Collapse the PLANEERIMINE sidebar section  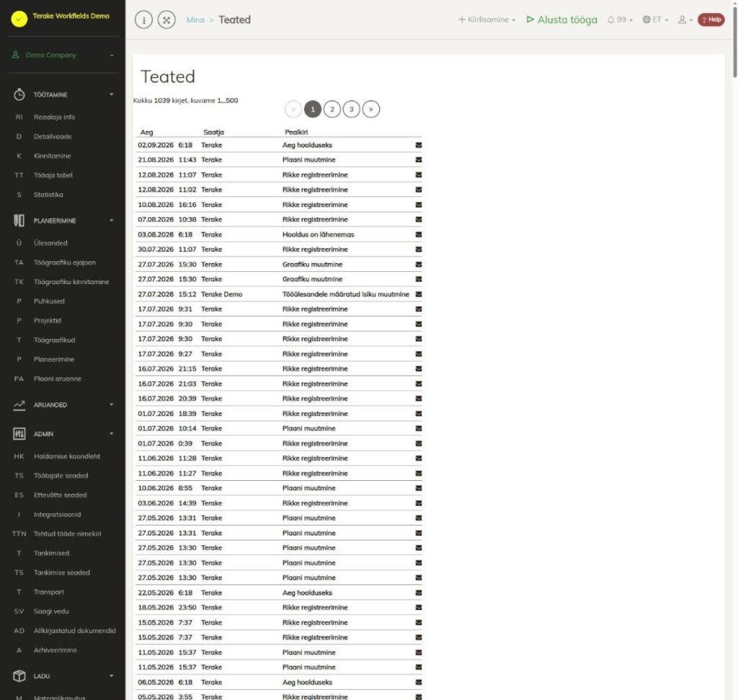click(112, 221)
